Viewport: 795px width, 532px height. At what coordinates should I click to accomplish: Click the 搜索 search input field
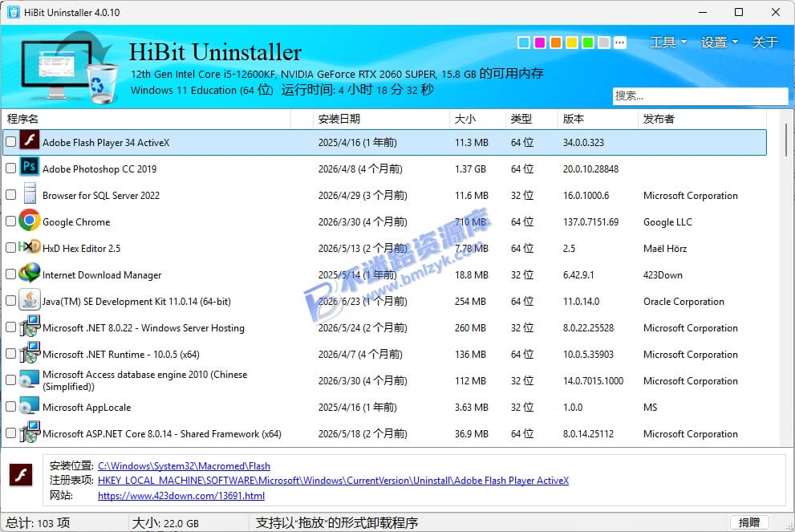(700, 95)
